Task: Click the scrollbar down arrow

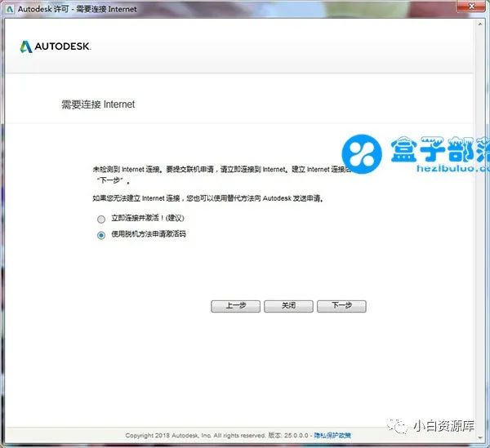Action: [480, 437]
